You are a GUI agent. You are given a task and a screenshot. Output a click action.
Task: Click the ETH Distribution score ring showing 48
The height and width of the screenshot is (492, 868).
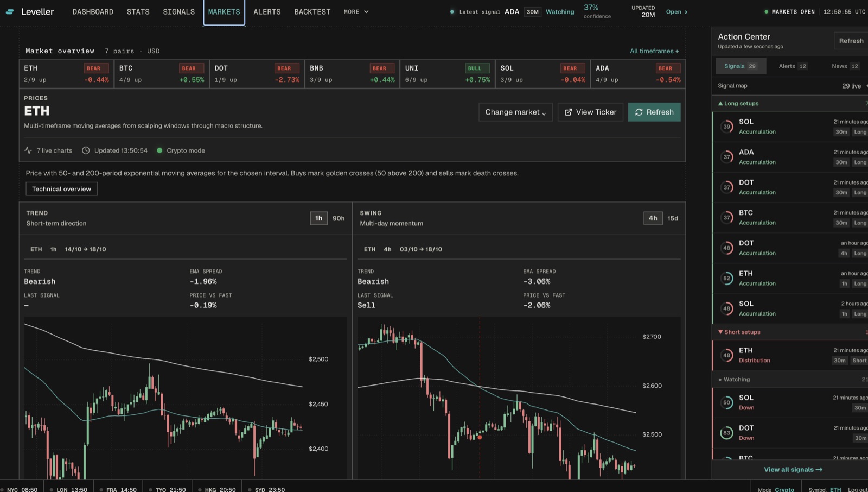(726, 356)
